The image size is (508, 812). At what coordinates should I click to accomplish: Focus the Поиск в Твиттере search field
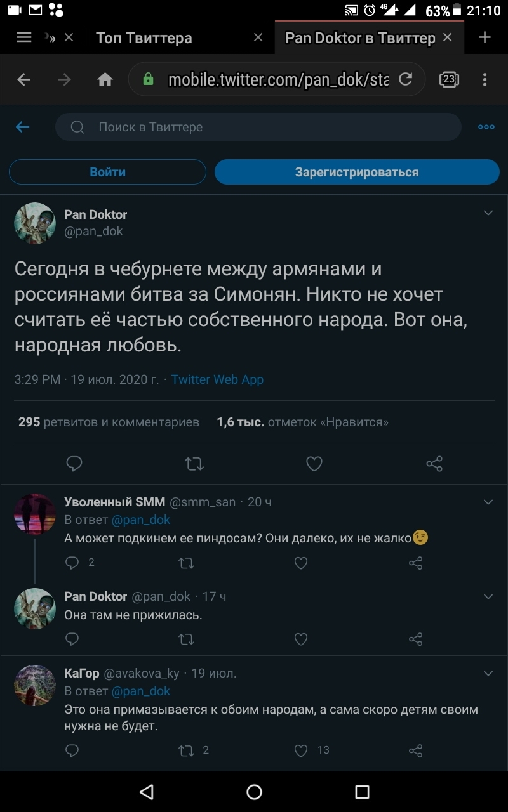click(x=267, y=128)
